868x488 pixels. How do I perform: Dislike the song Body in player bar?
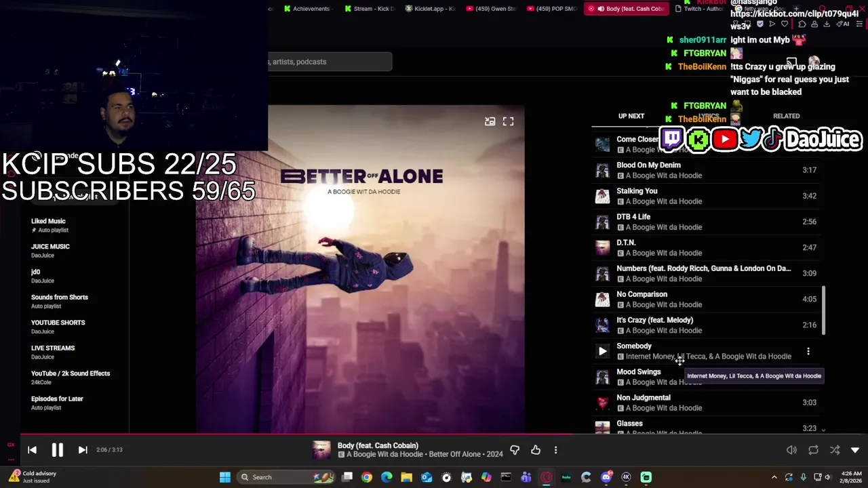click(x=515, y=450)
